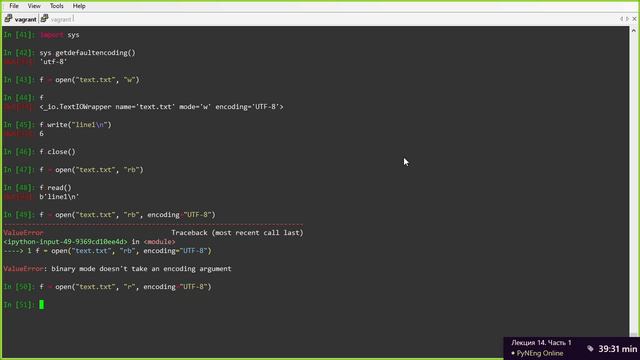The width and height of the screenshot is (640, 360).
Task: Click the 'Traceback (most recent call last)' text
Action: (x=237, y=233)
